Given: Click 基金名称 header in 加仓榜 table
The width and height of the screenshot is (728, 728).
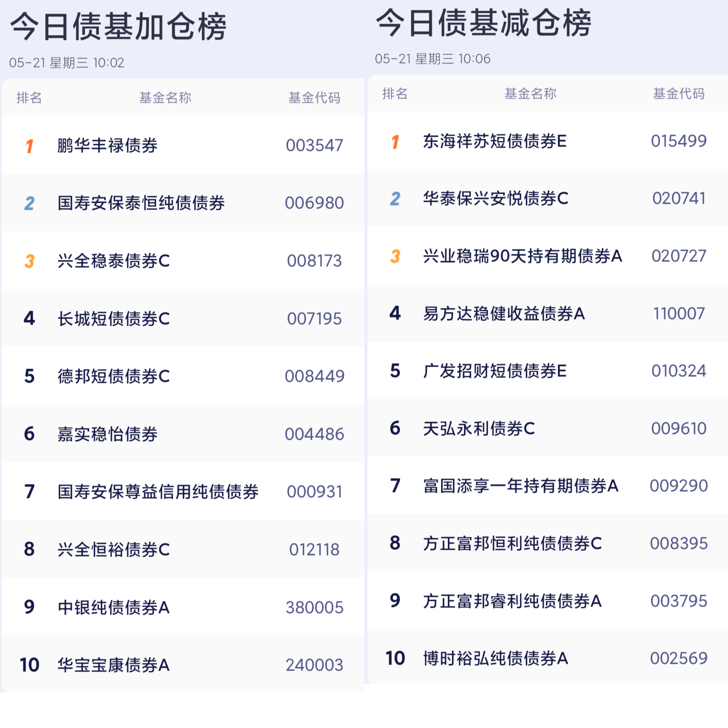Looking at the screenshot, I should tap(165, 98).
